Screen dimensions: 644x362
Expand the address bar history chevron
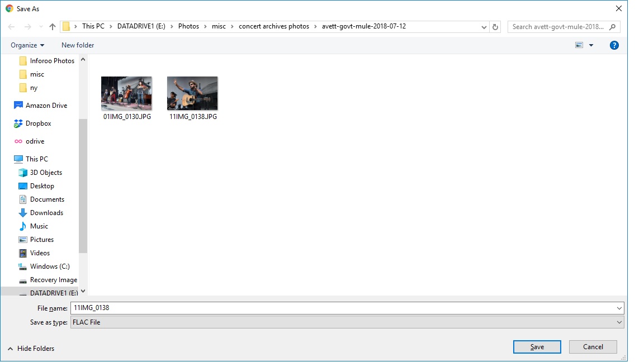[x=484, y=26]
